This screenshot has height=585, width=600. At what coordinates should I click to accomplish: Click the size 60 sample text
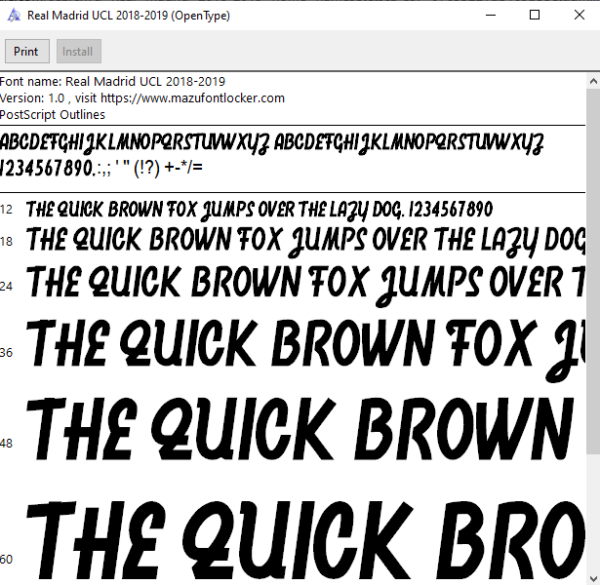point(305,540)
